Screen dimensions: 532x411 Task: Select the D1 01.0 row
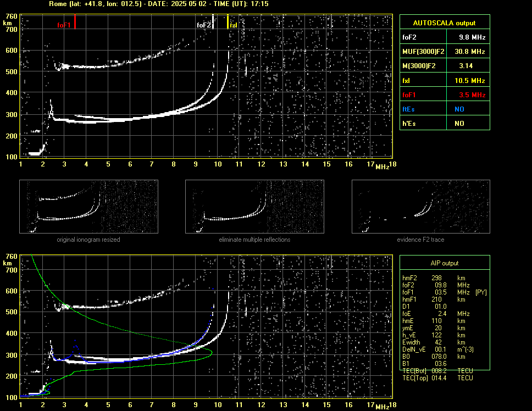pos(424,307)
